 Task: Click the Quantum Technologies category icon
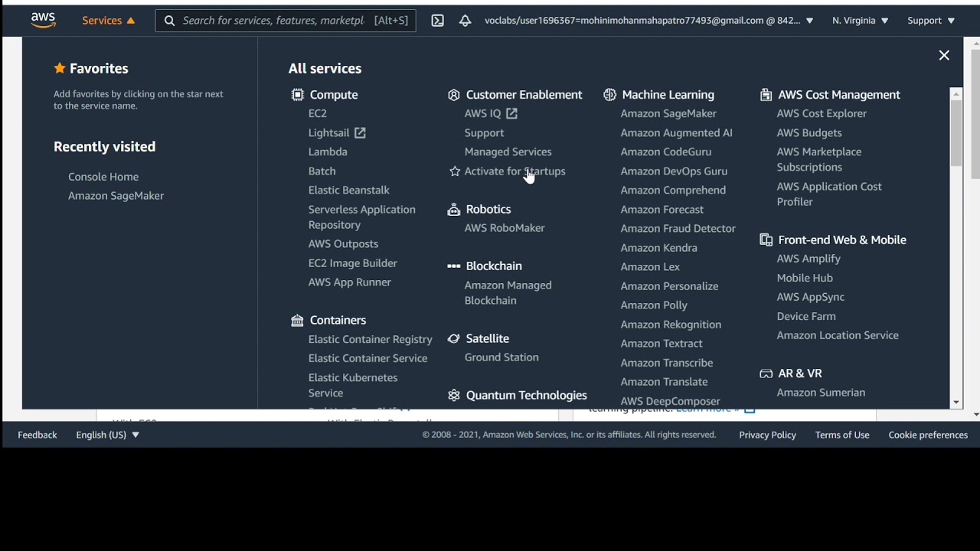[453, 396]
